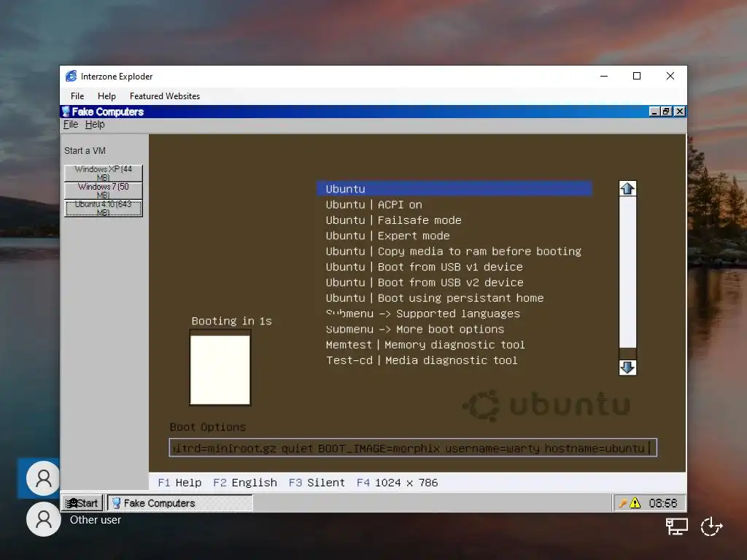Screen dimensions: 747x560
Task: Close the inner Fake Computers window
Action: click(680, 112)
